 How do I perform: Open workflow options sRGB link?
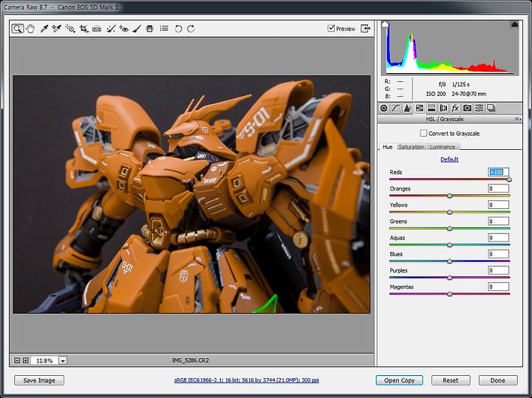247,380
